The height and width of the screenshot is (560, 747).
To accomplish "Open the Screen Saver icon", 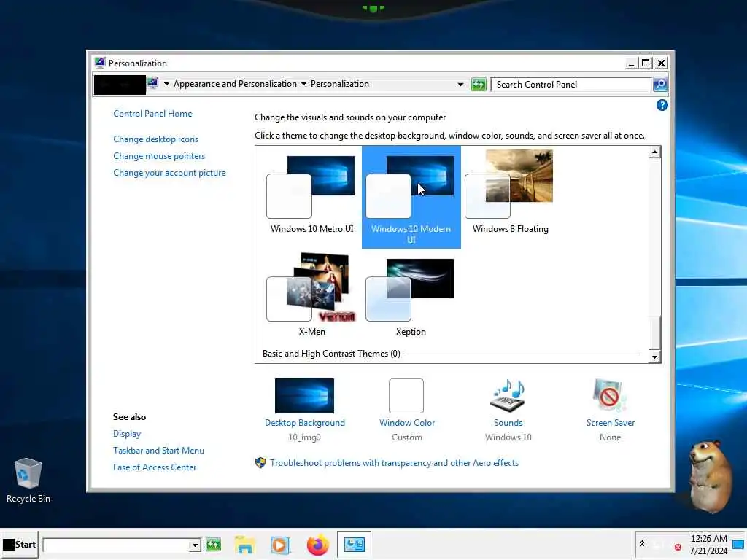I will (x=610, y=396).
